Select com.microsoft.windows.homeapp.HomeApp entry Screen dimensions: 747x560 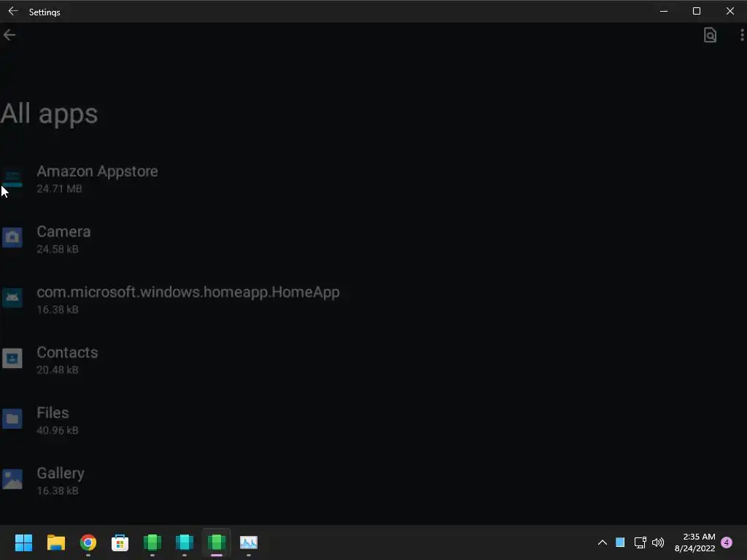[373, 300]
